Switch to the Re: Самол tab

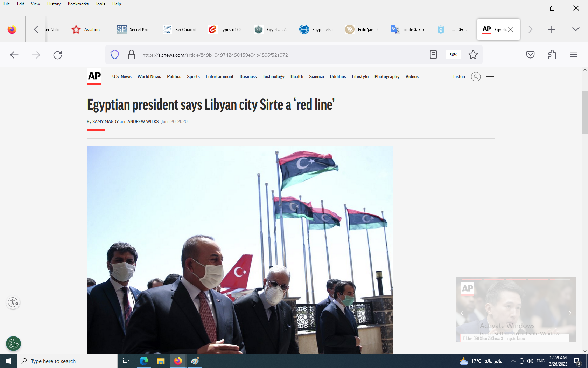click(179, 29)
